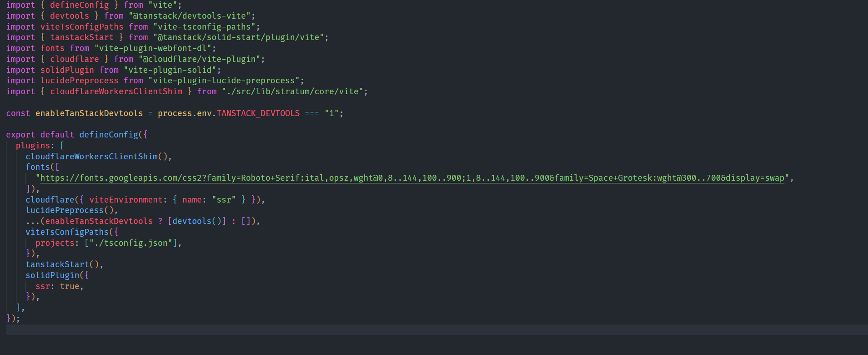868x355 pixels.
Task: Click the "export" keyword
Action: 20,135
